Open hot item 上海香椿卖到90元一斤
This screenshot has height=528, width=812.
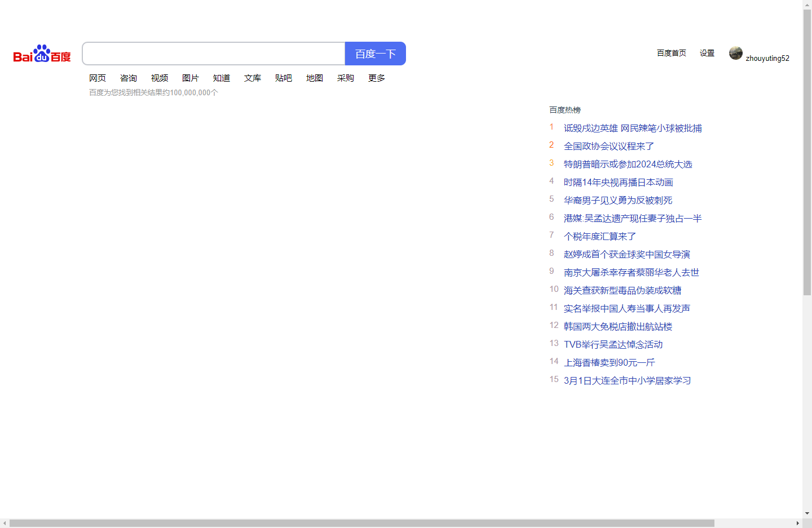610,362
